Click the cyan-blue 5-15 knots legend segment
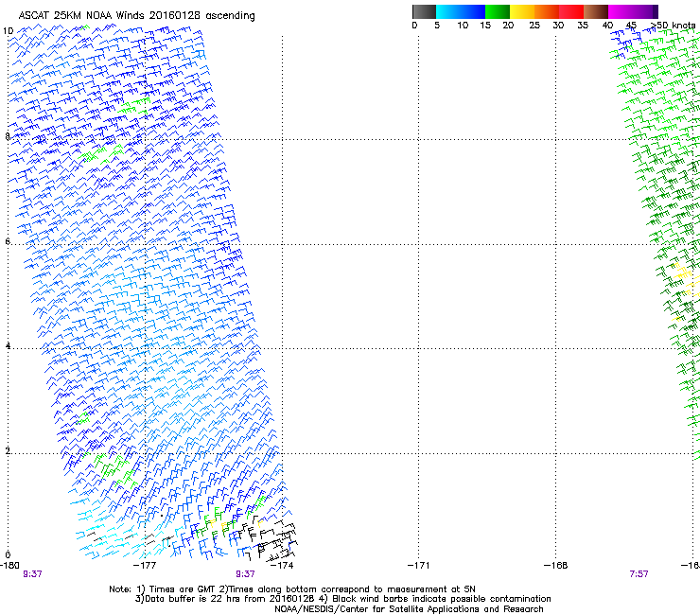700x615 pixels. [x=461, y=11]
